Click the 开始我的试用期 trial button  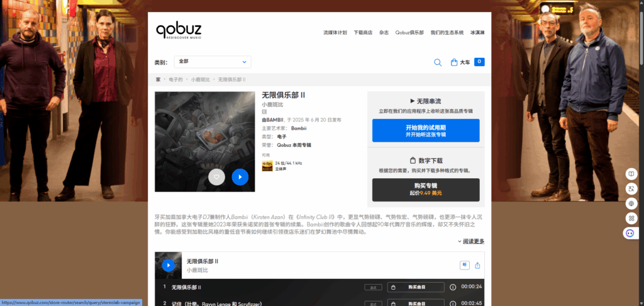[426, 130]
